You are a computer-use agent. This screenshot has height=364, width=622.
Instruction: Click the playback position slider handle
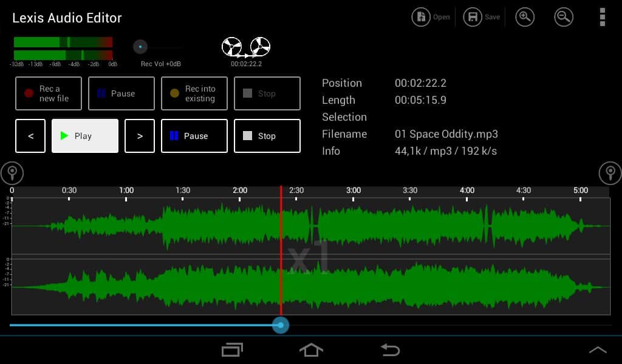(280, 325)
